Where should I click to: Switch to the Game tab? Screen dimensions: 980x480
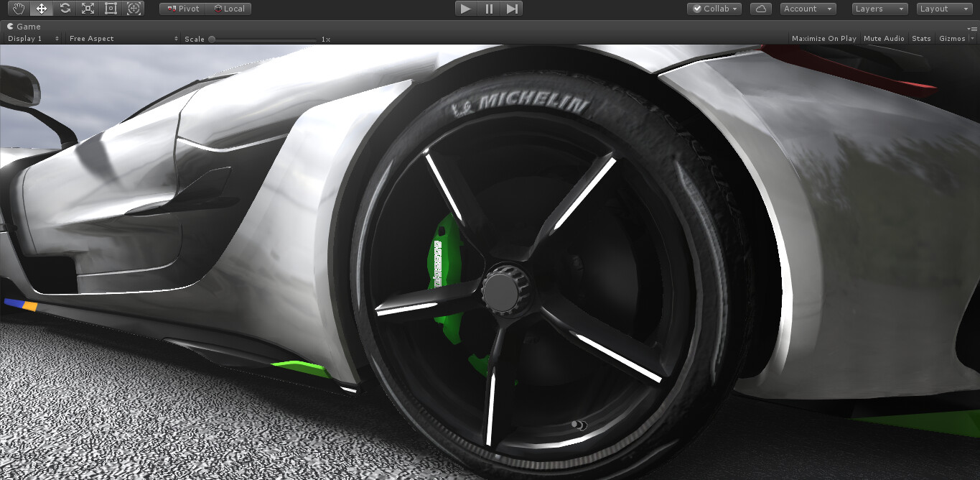coord(24,27)
